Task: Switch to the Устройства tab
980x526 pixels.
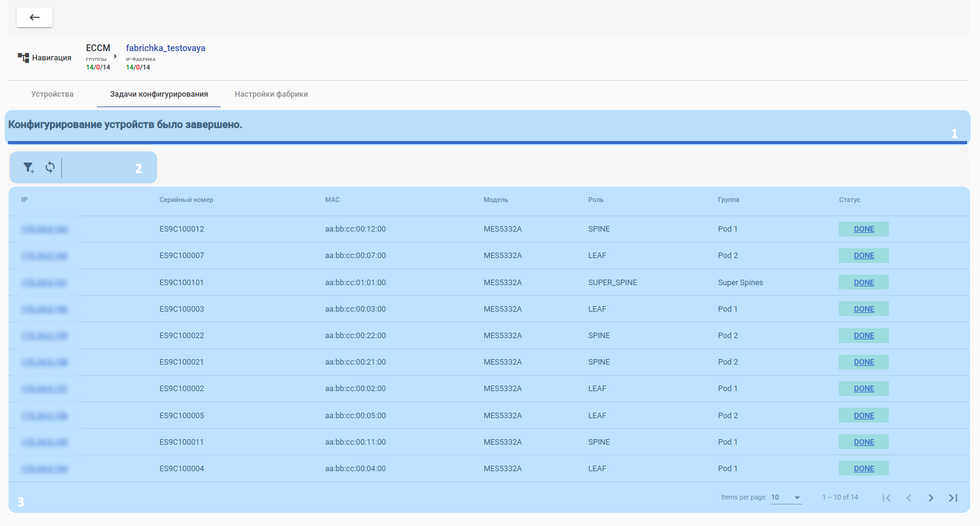Action: click(52, 94)
